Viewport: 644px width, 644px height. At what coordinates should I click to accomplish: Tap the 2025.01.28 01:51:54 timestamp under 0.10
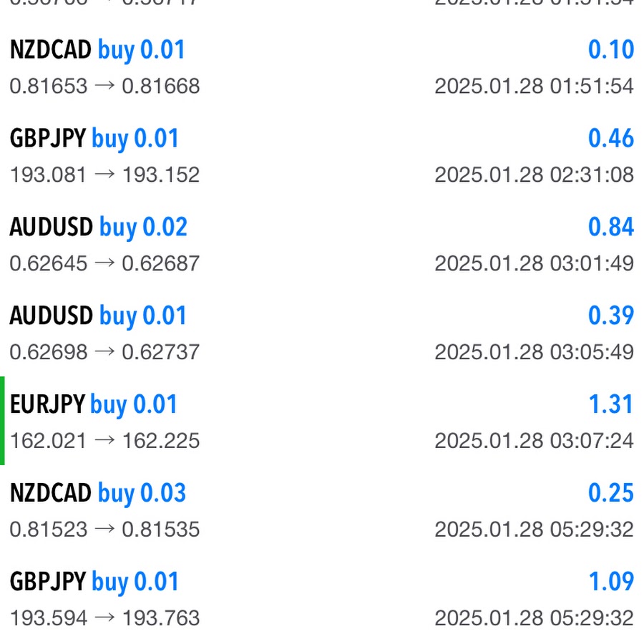click(x=534, y=87)
